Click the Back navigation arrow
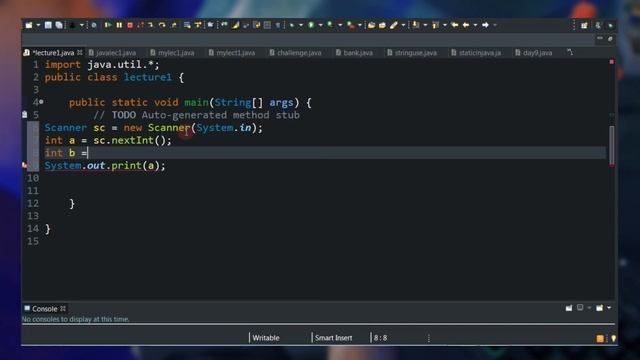The height and width of the screenshot is (360, 640). point(466,25)
